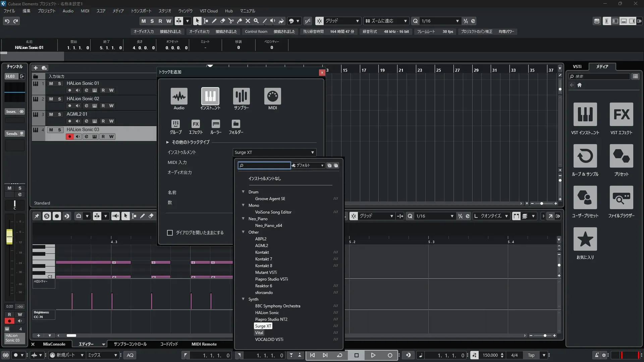Viewport: 644px width, 362px height.
Task: Open the Transport menu
Action: tap(141, 11)
